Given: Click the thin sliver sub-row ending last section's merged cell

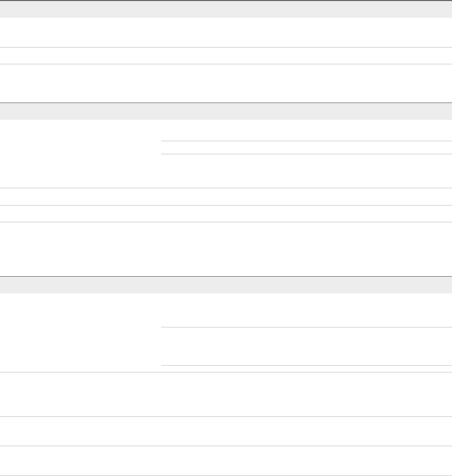Looking at the screenshot, I should coord(306,368).
